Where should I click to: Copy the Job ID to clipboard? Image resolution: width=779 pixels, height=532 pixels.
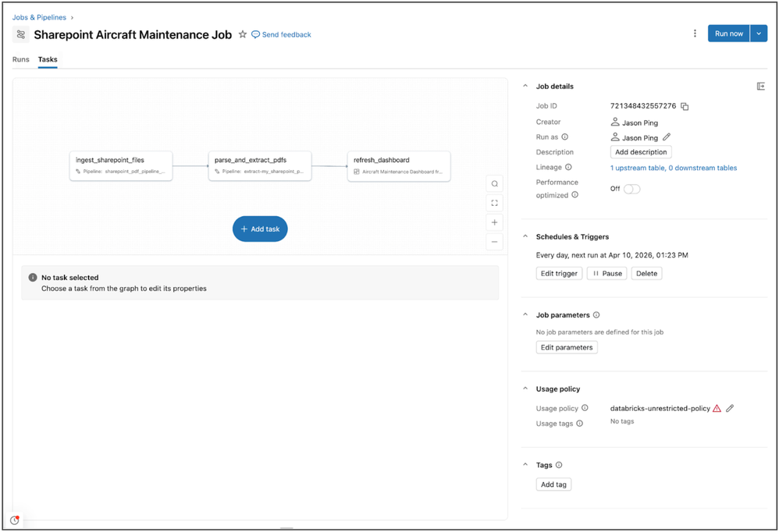tap(685, 106)
